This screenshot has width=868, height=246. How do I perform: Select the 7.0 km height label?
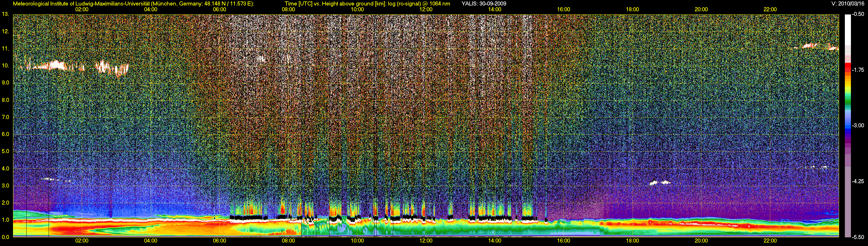pyautogui.click(x=5, y=117)
